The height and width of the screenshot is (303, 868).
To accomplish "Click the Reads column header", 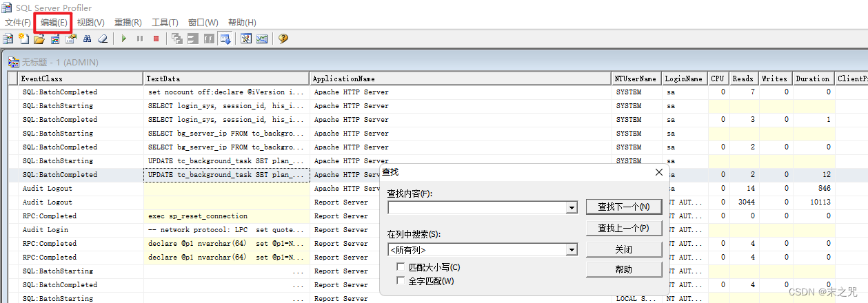I will [743, 79].
